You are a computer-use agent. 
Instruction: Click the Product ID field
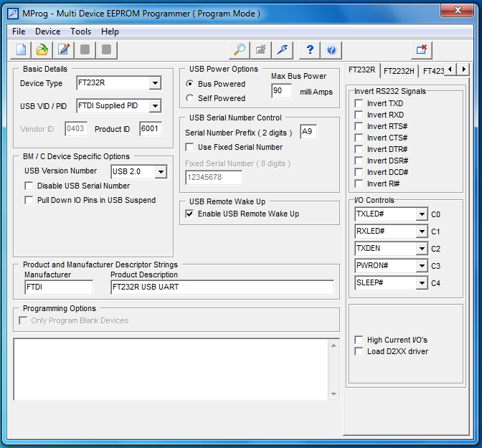pyautogui.click(x=151, y=128)
